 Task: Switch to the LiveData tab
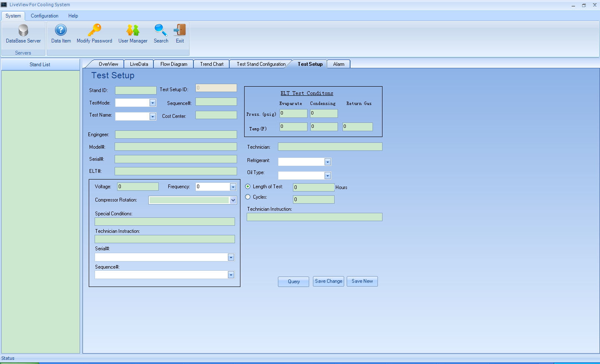point(139,64)
